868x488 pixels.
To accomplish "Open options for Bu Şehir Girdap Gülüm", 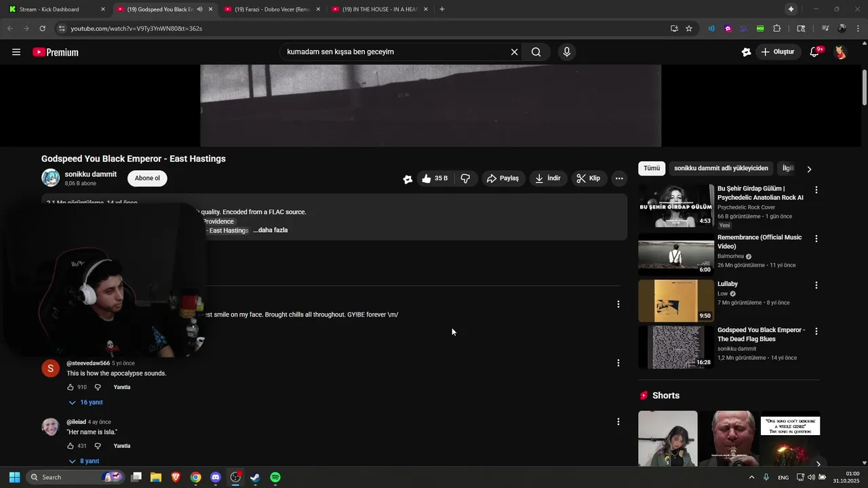I will pos(816,190).
